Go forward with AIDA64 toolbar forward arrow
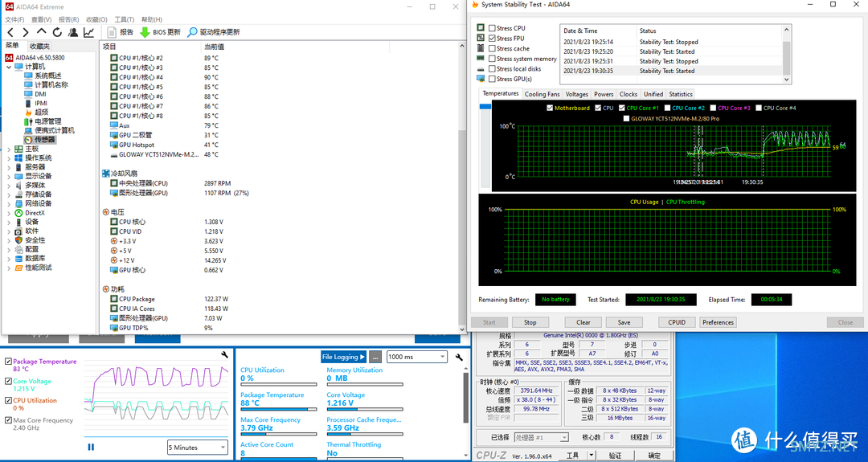Image resolution: width=868 pixels, height=462 pixels. 26,33
